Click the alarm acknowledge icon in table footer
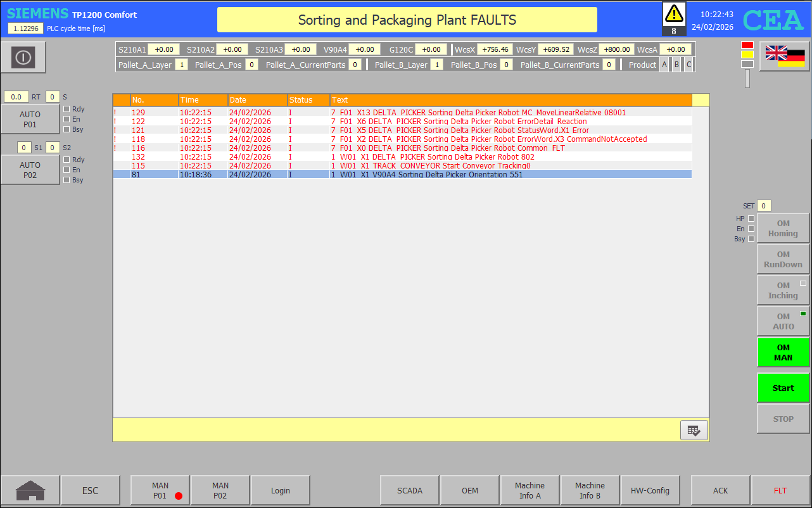The image size is (812, 508). tap(694, 430)
